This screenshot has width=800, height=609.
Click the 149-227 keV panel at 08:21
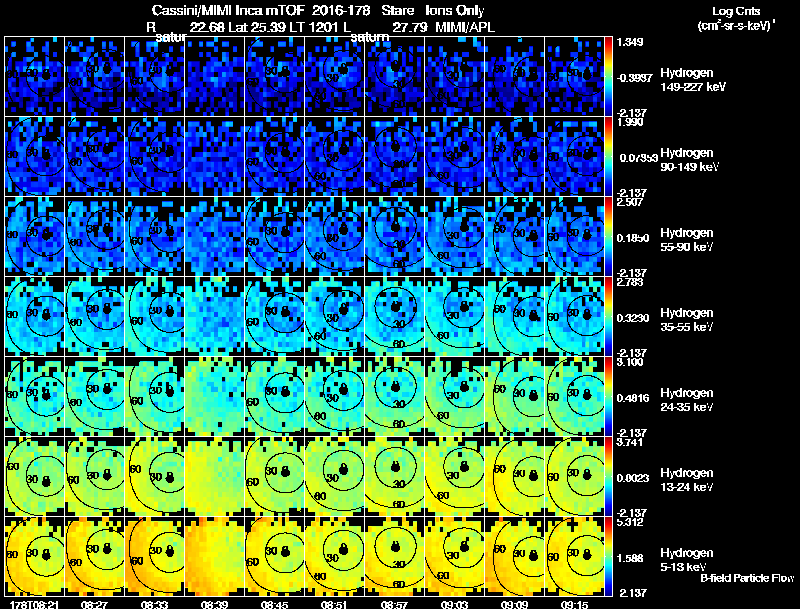click(x=35, y=76)
